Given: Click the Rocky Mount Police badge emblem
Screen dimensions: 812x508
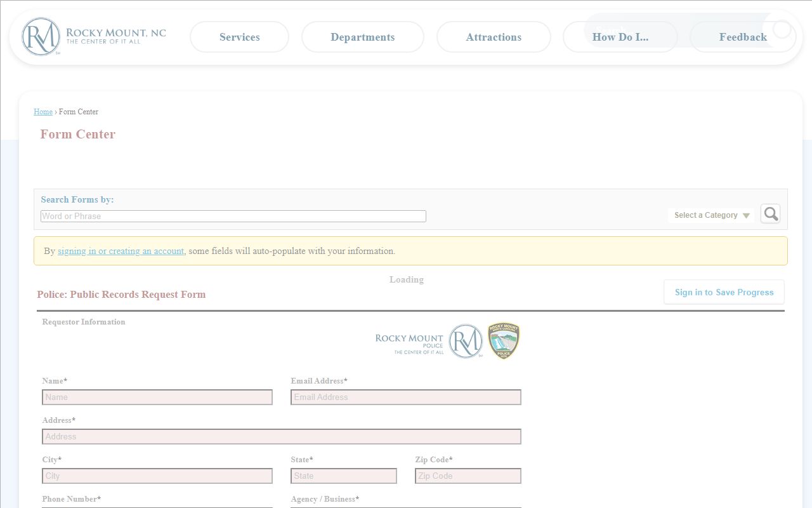Looking at the screenshot, I should pos(504,341).
